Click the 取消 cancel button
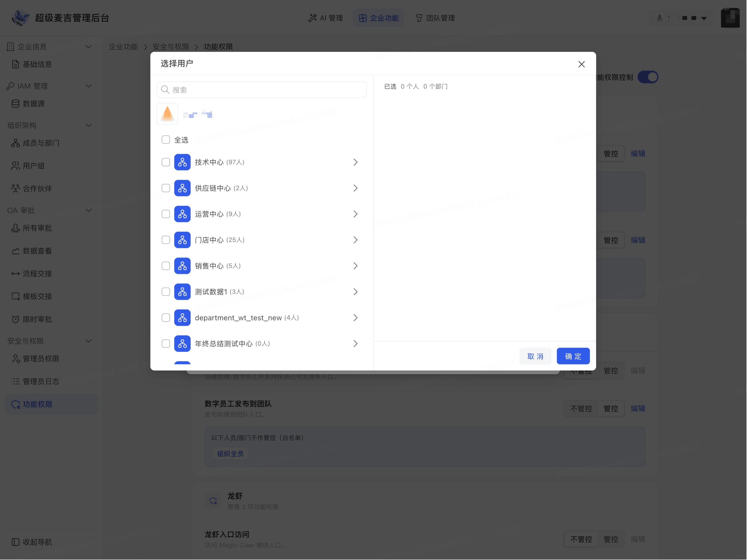 [536, 357]
